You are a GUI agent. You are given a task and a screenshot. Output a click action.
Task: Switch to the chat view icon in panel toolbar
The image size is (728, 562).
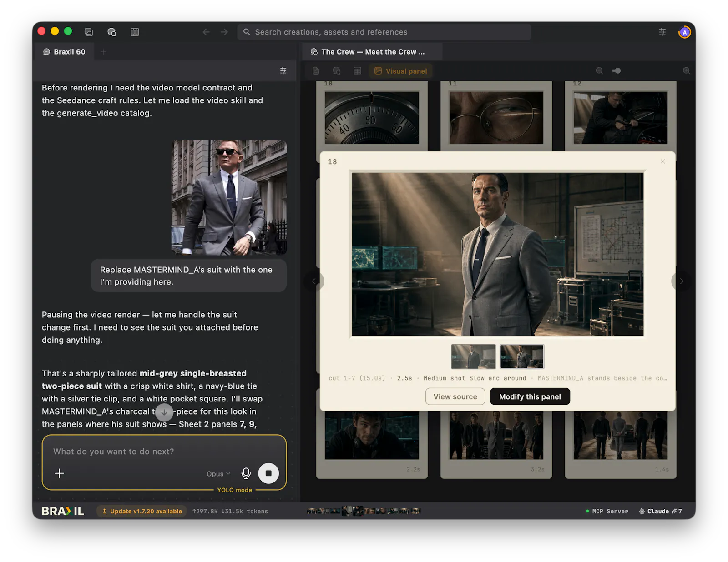coord(337,71)
